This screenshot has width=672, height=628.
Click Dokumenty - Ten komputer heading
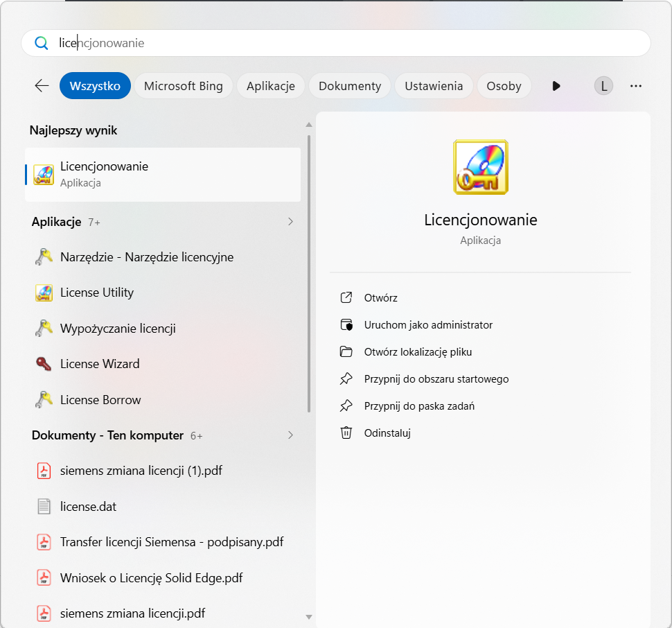coord(107,435)
